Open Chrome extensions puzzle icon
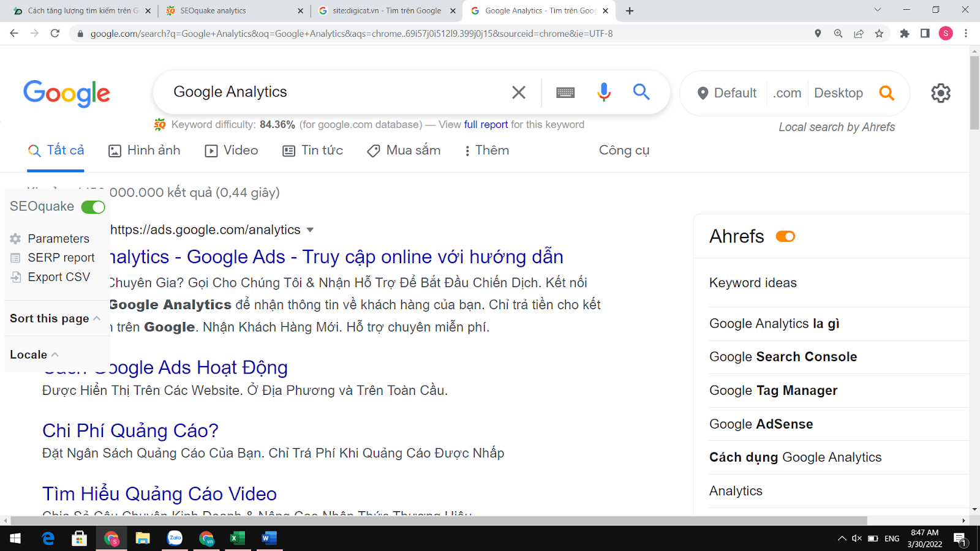This screenshot has width=980, height=551. click(905, 34)
